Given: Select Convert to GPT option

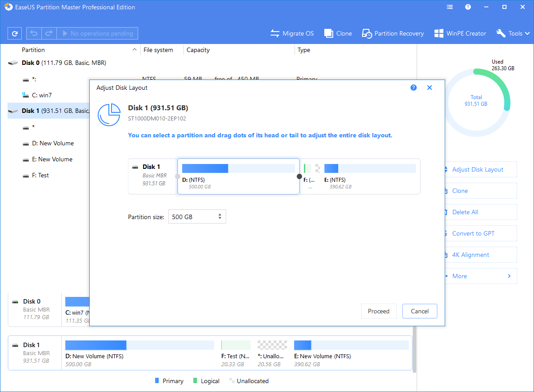Looking at the screenshot, I should (473, 233).
